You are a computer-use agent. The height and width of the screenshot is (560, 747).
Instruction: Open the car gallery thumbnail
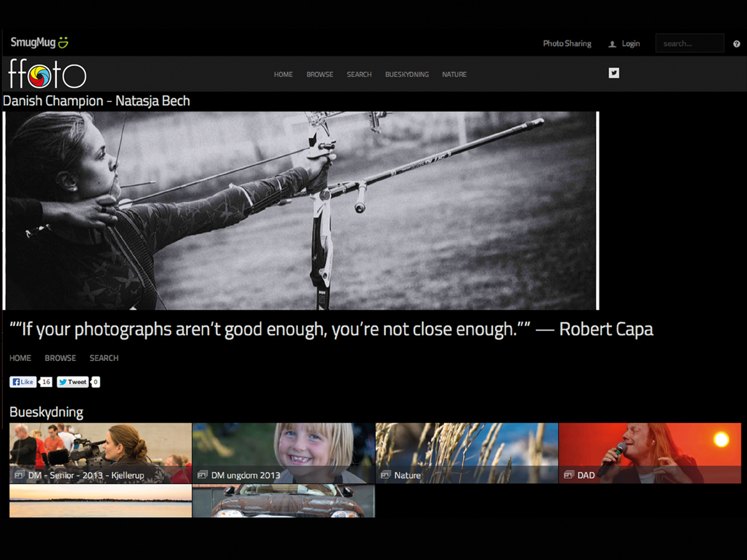point(284,501)
